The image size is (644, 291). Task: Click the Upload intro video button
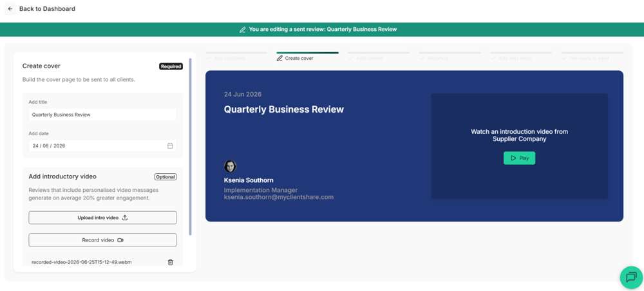[102, 218]
